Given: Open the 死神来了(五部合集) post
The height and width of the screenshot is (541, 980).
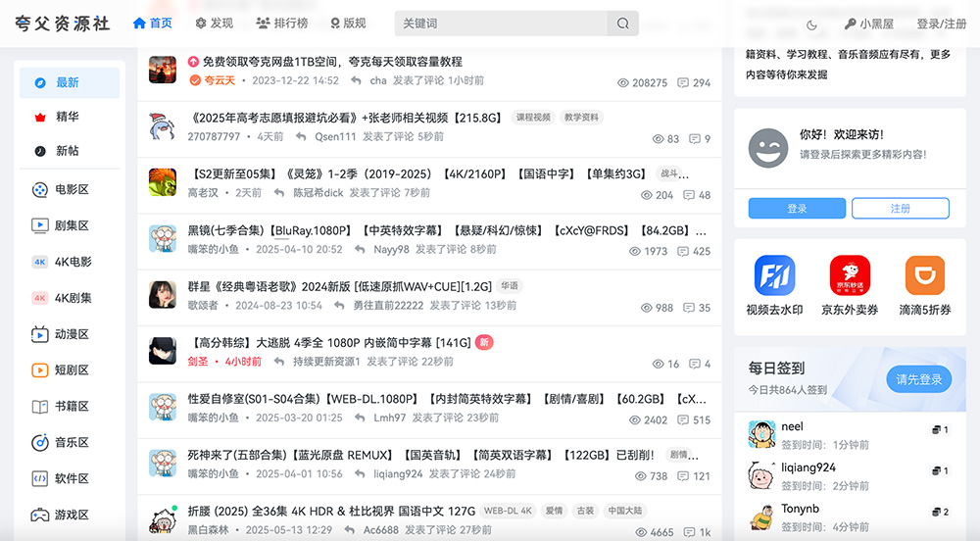Looking at the screenshot, I should point(420,455).
